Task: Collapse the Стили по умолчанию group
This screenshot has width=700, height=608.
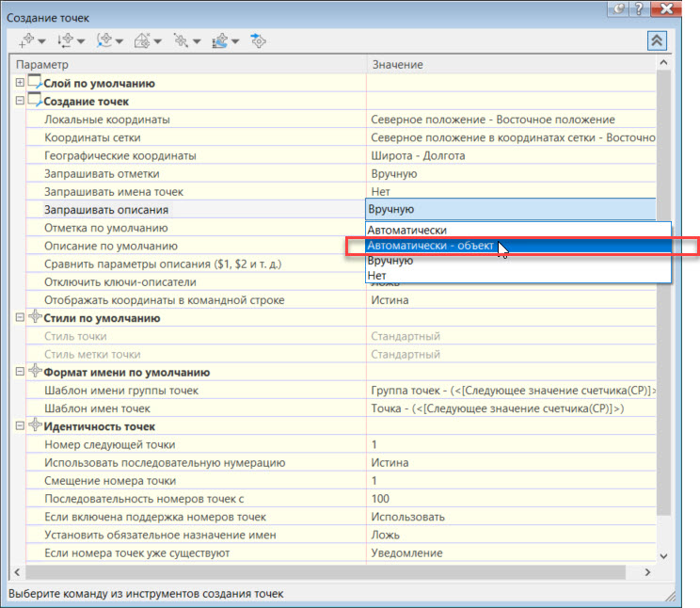Action: [20, 317]
